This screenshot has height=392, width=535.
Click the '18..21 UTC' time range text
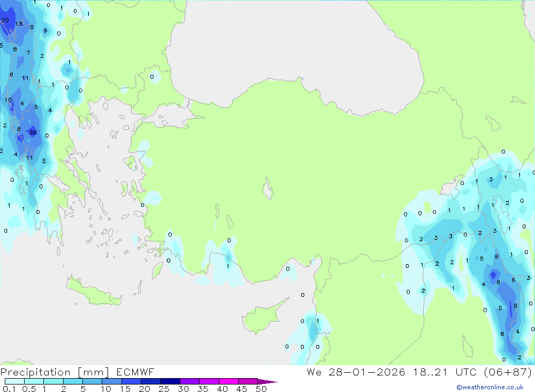pos(446,372)
